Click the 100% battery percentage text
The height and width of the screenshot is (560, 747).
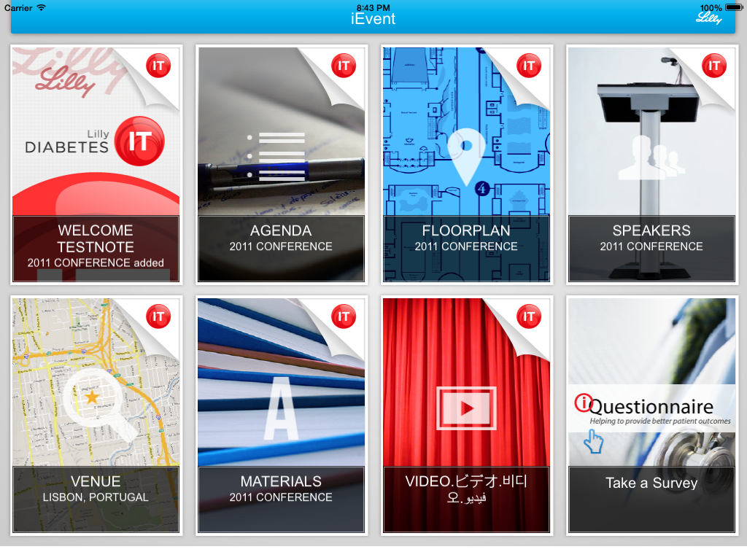(x=711, y=7)
